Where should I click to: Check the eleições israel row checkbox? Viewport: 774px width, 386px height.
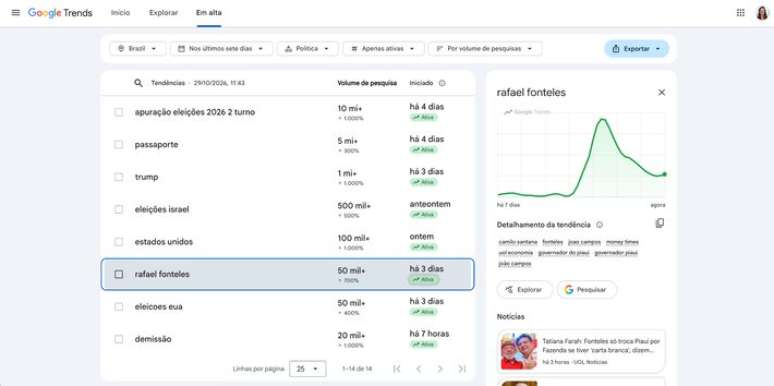(x=118, y=209)
